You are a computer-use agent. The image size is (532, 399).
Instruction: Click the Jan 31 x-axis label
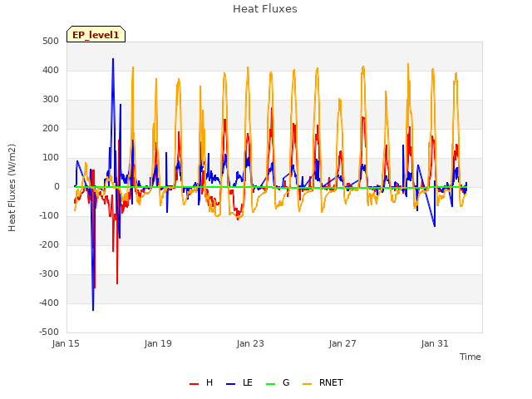point(435,343)
